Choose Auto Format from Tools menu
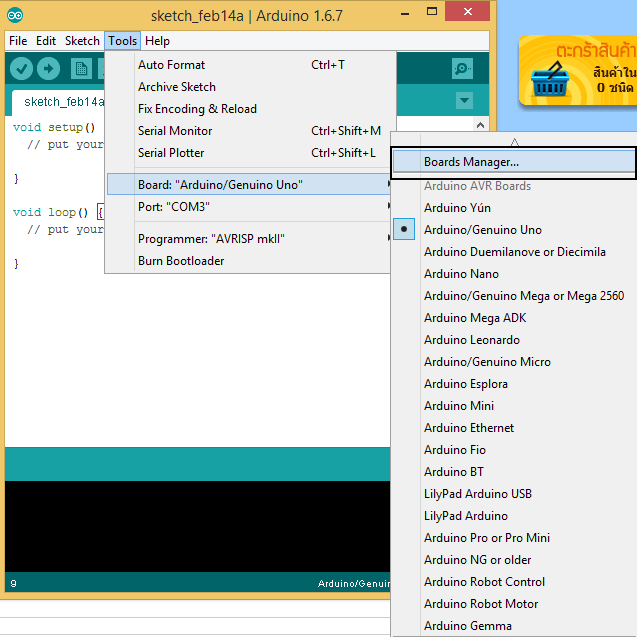The height and width of the screenshot is (637, 637). click(x=251, y=65)
